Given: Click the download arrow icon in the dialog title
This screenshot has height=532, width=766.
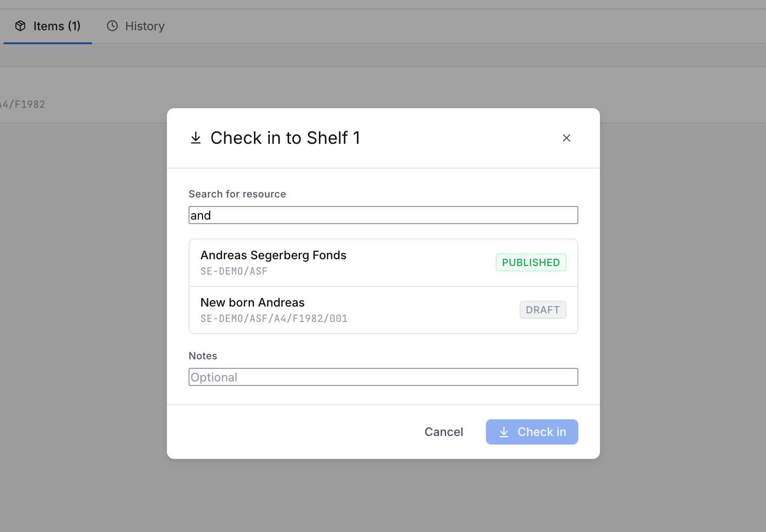Looking at the screenshot, I should [x=196, y=138].
